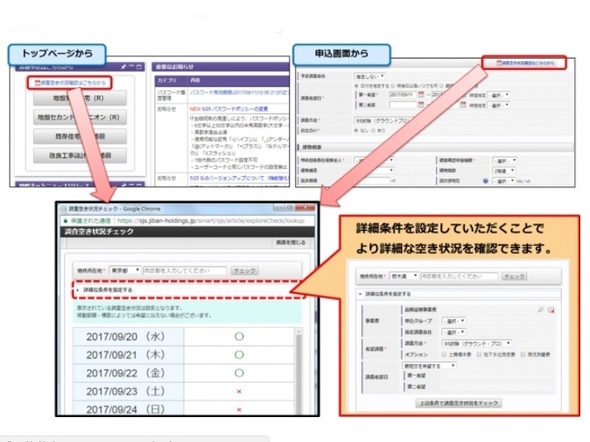Click blue help icon beside 設計接地圧
590x442 pixels.
pyautogui.click(x=485, y=181)
